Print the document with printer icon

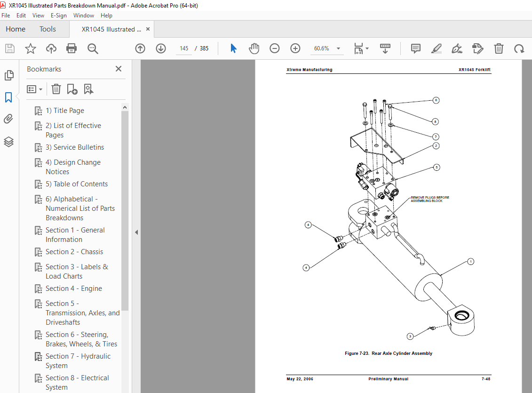[71, 48]
